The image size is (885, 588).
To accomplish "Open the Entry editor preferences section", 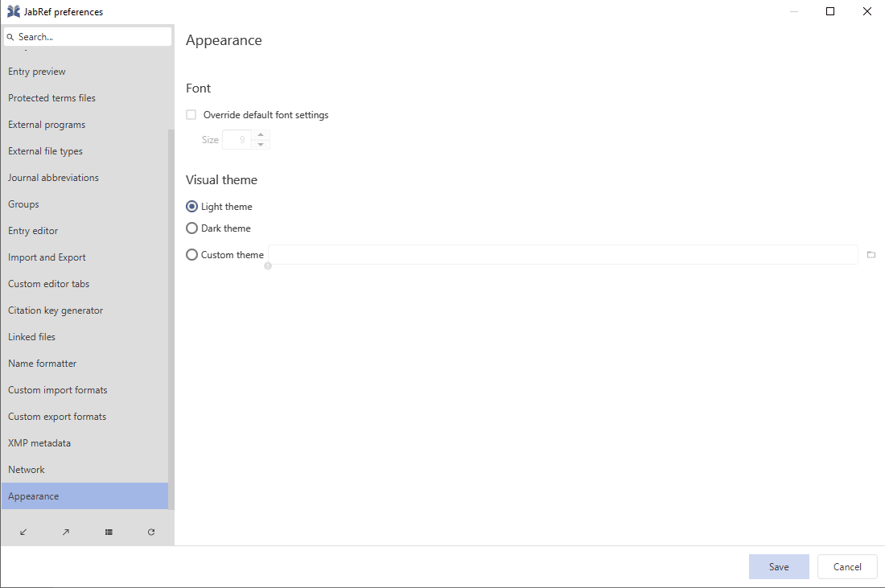I will 33,231.
